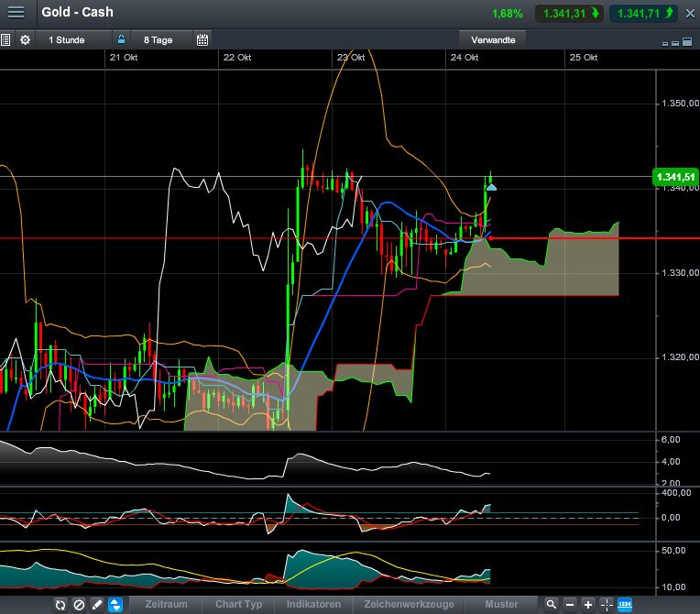Image resolution: width=700 pixels, height=614 pixels.
Task: Select the smallest panel size icon
Action: 665,43
